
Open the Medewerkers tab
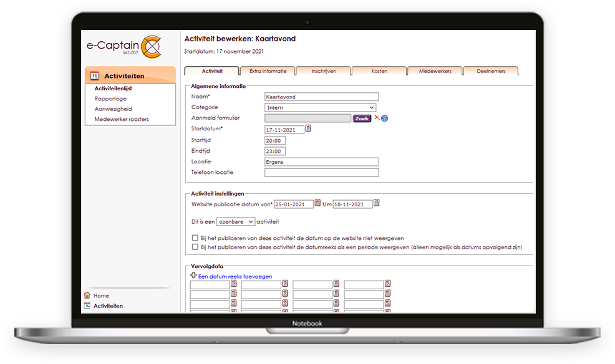click(435, 71)
